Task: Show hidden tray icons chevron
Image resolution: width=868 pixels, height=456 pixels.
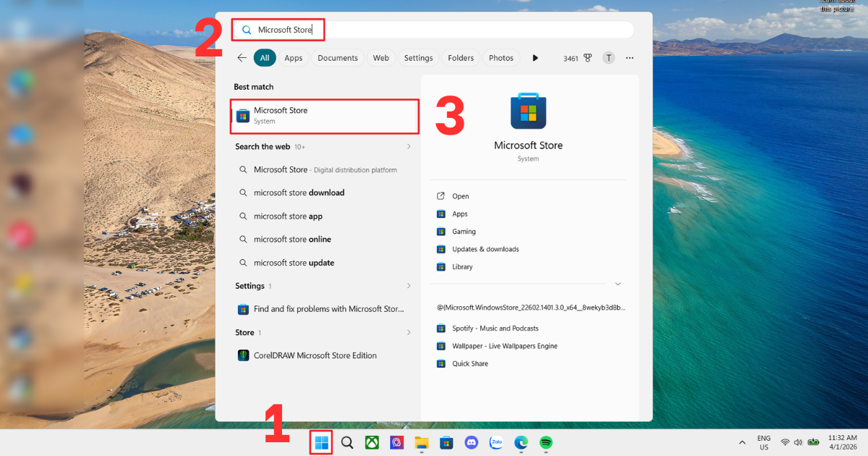Action: 742,442
